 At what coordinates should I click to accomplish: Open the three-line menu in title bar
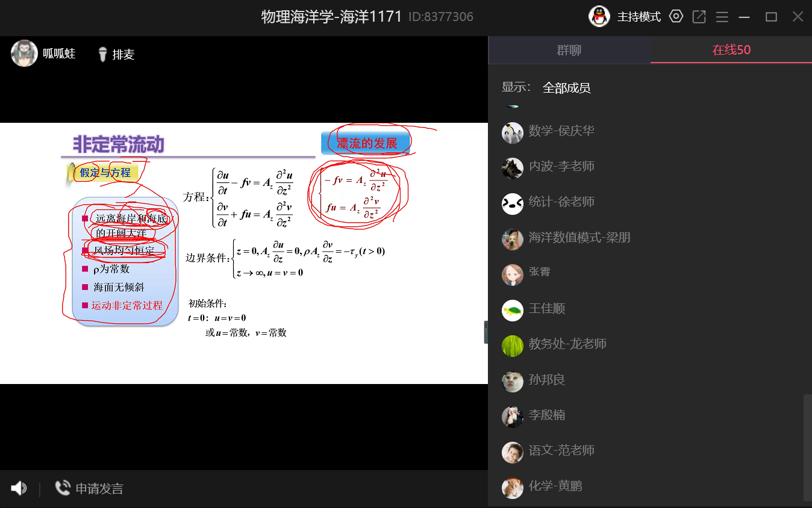tap(722, 17)
